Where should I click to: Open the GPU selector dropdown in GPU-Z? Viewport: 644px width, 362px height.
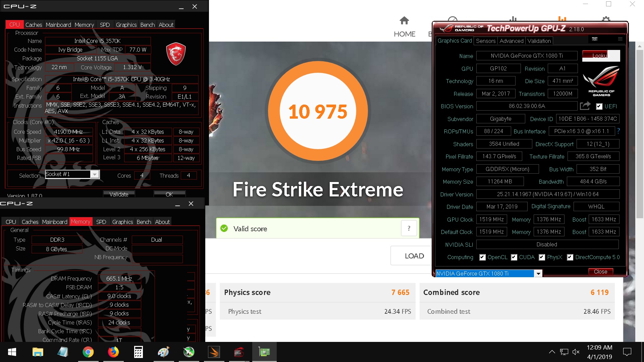click(x=538, y=274)
